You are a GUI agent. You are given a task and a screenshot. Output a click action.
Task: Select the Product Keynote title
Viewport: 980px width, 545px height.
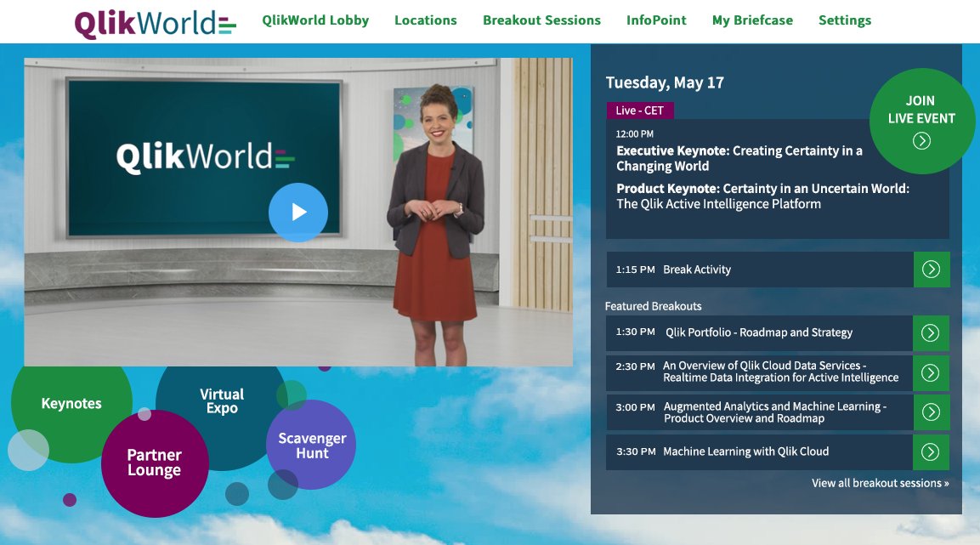coord(762,196)
